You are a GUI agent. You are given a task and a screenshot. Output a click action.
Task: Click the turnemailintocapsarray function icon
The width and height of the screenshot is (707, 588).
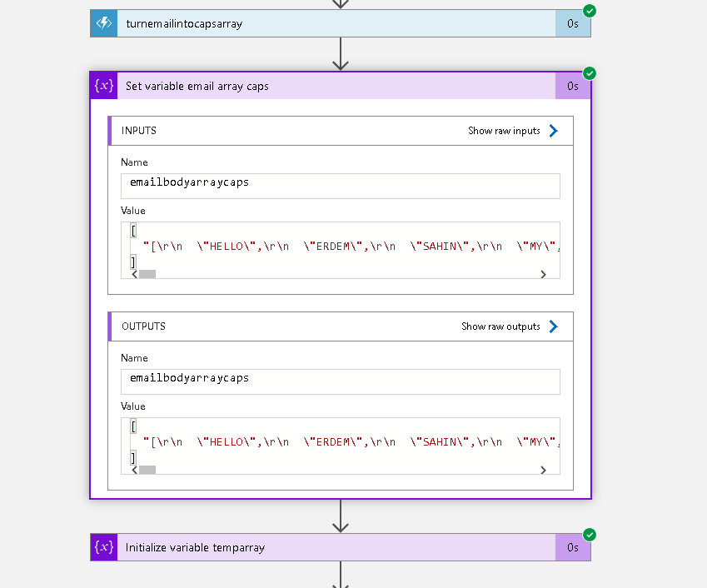point(104,23)
